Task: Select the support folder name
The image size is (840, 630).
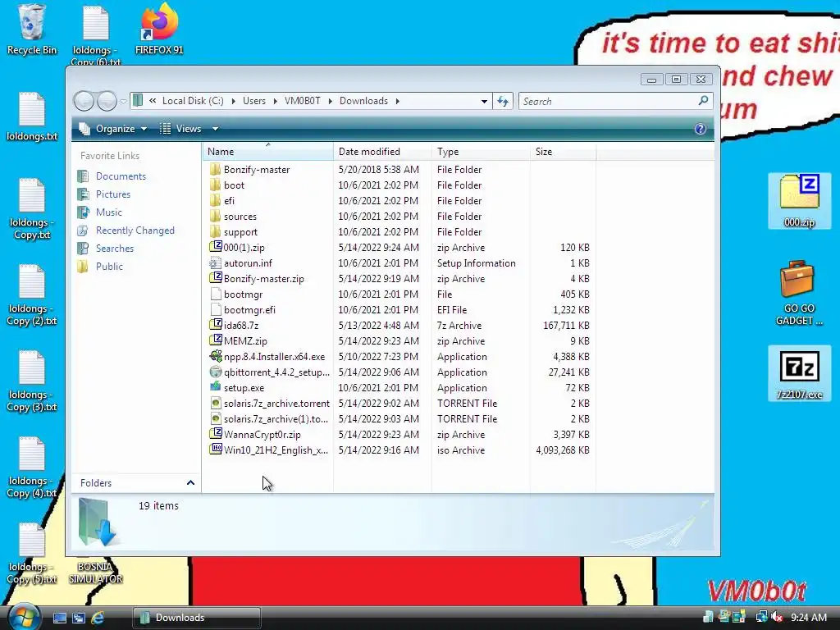Action: pos(240,232)
